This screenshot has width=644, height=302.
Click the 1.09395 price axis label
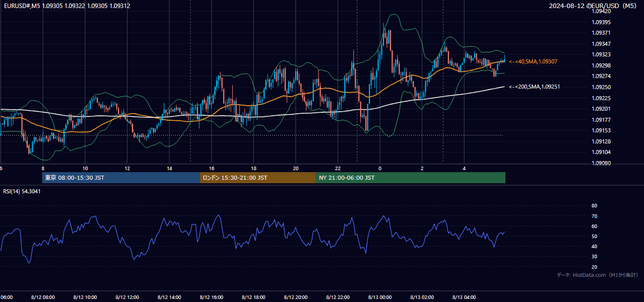click(x=601, y=22)
